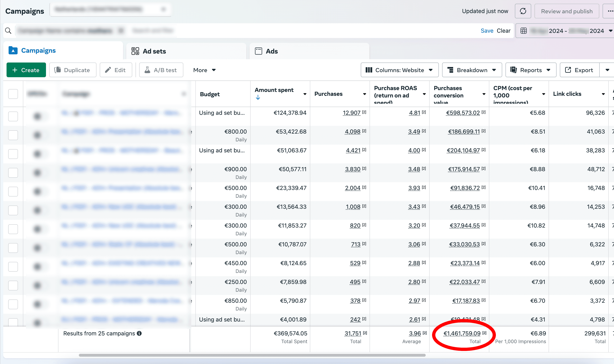Open the date range picker
Image resolution: width=614 pixels, height=364 pixels.
[x=565, y=31]
